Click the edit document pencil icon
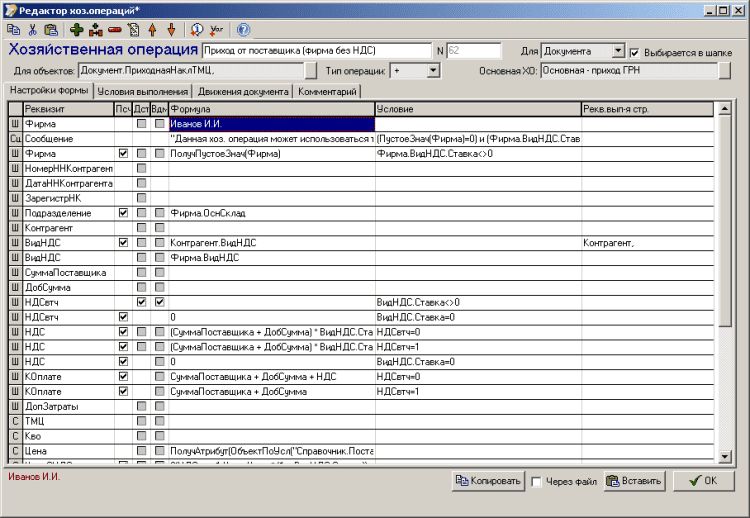 133,30
